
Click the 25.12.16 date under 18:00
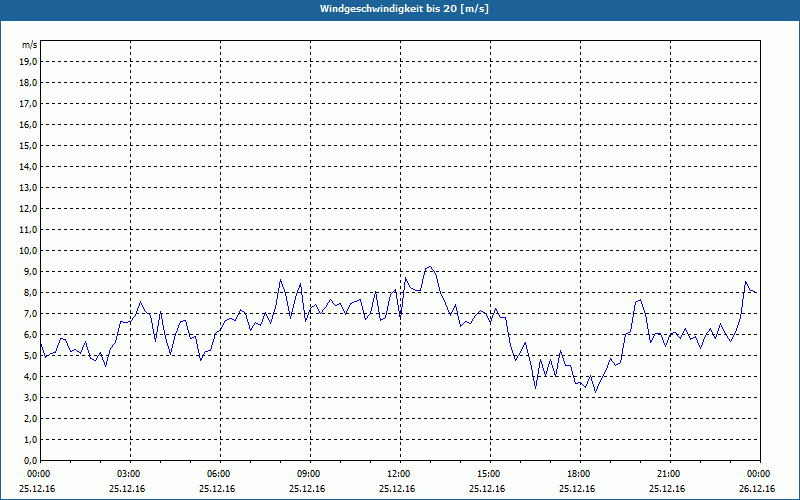pos(577,488)
